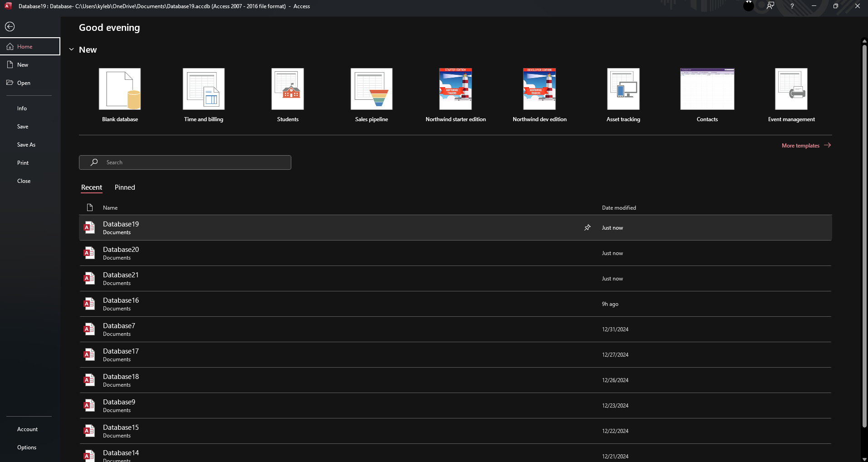Collapse the New section chevron

[x=71, y=49]
